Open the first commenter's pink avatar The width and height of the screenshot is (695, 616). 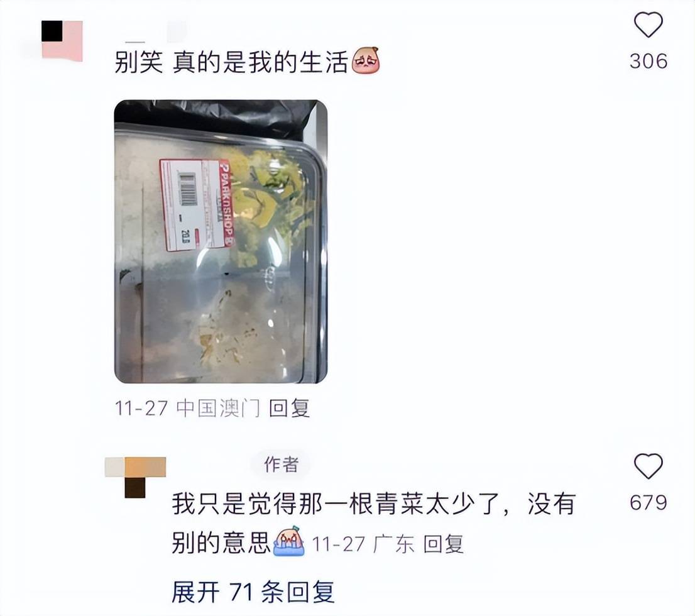(x=62, y=40)
